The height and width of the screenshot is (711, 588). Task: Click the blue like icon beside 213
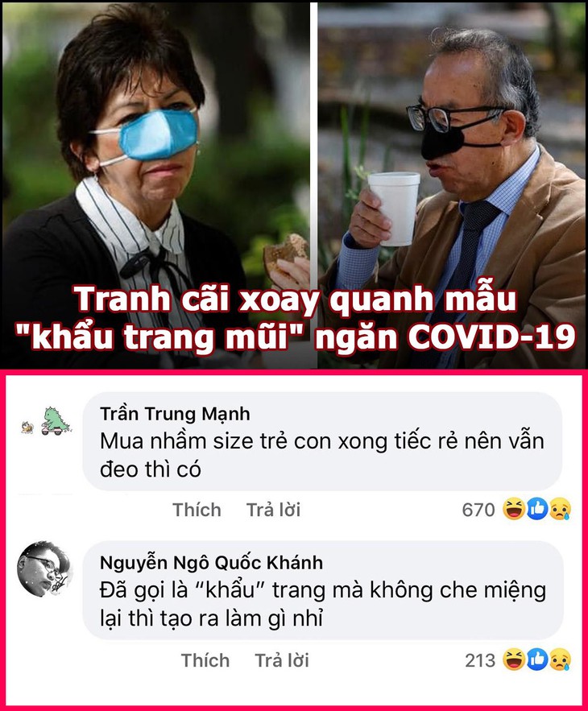[537, 659]
